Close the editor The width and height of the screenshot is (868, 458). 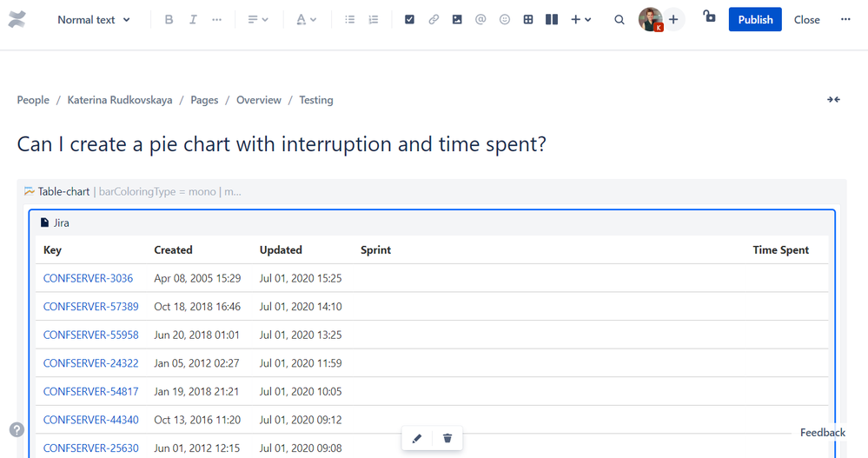(x=806, y=19)
